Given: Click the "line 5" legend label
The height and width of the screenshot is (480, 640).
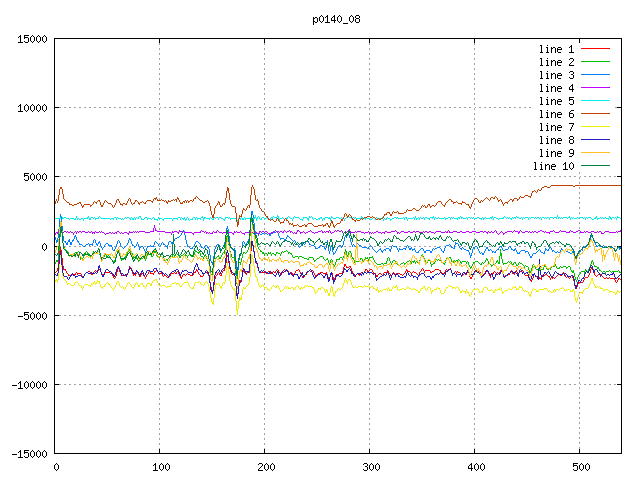Looking at the screenshot, I should click(x=557, y=101).
